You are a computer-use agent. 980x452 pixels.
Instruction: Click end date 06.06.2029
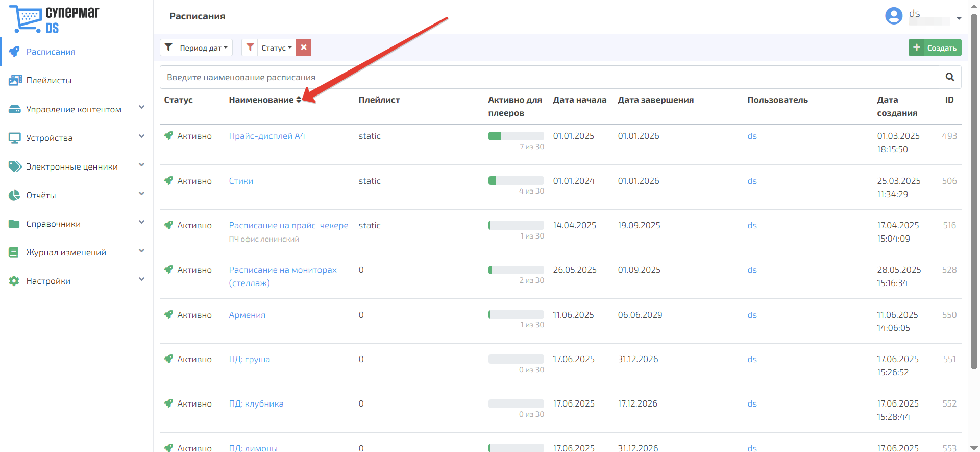click(x=640, y=315)
